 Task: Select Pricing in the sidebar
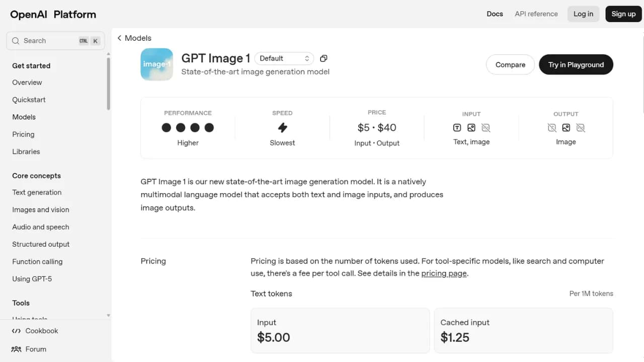tap(23, 134)
